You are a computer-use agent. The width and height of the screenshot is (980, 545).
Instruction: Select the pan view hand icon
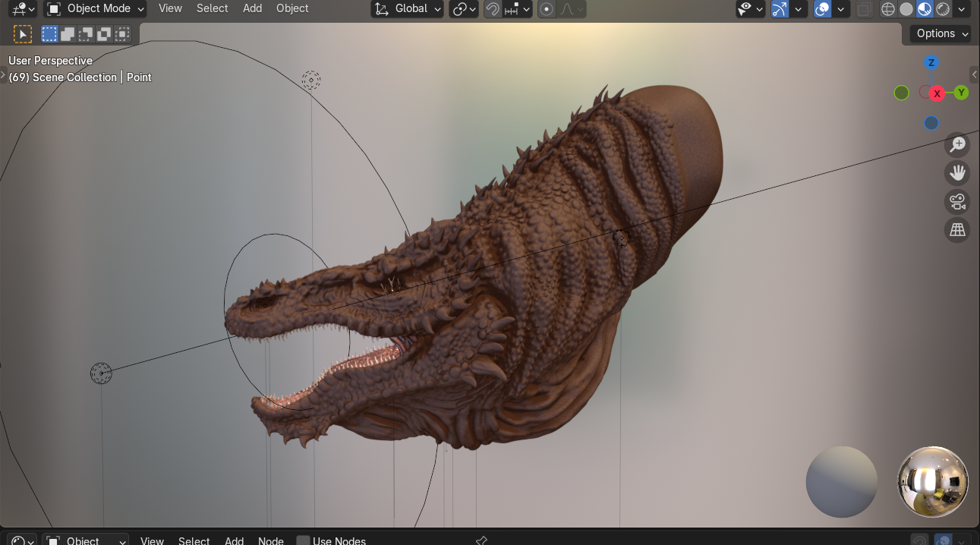957,173
